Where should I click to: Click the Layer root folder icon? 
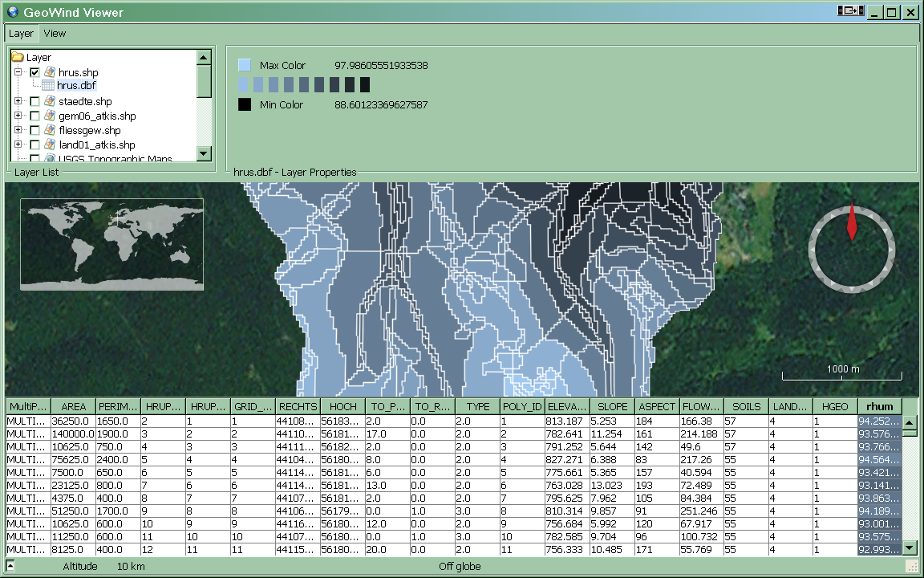pyautogui.click(x=18, y=58)
